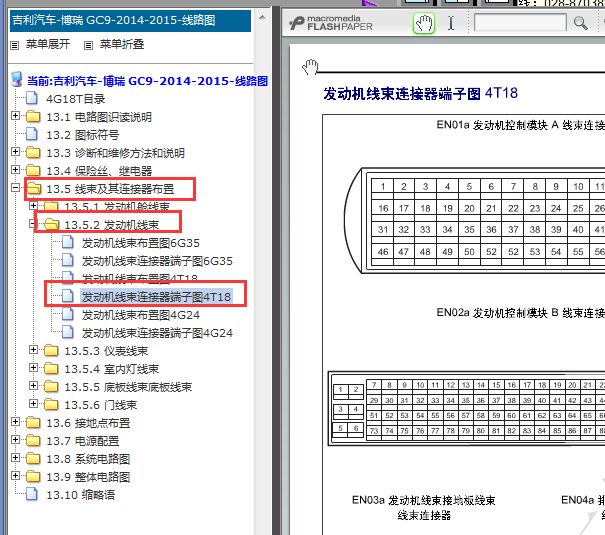This screenshot has height=535, width=605.
Task: Click the FlashPaper search magnifier icon
Action: 580,23
